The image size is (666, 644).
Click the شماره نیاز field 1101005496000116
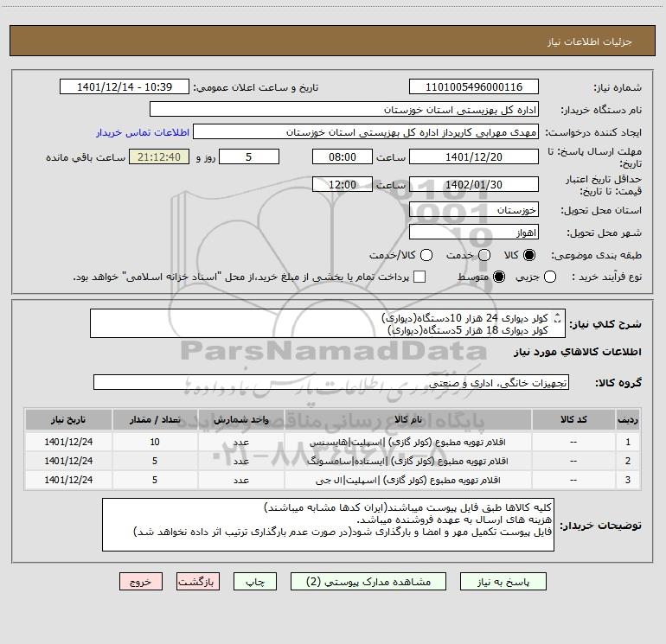coord(474,87)
